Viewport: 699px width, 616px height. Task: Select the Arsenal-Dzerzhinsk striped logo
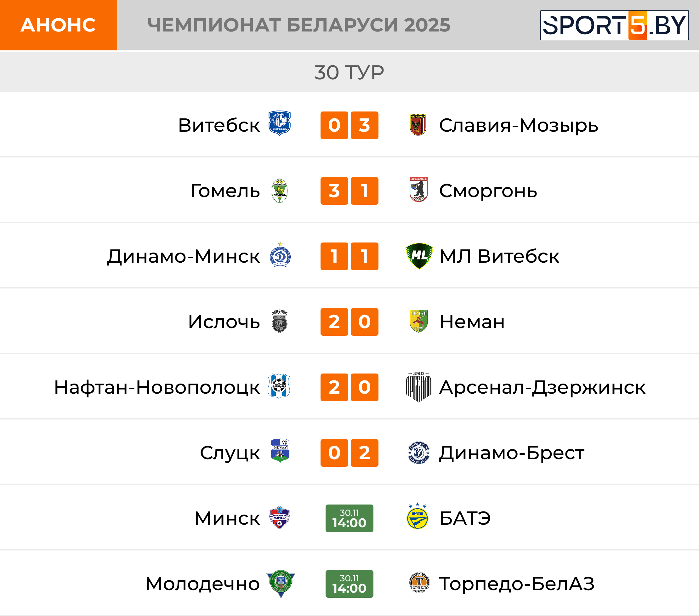pyautogui.click(x=418, y=387)
